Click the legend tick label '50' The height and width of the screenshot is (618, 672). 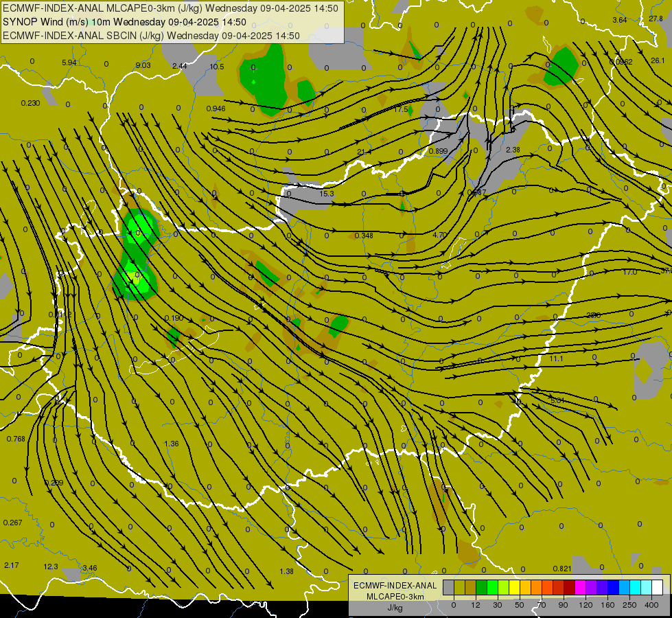[520, 605]
